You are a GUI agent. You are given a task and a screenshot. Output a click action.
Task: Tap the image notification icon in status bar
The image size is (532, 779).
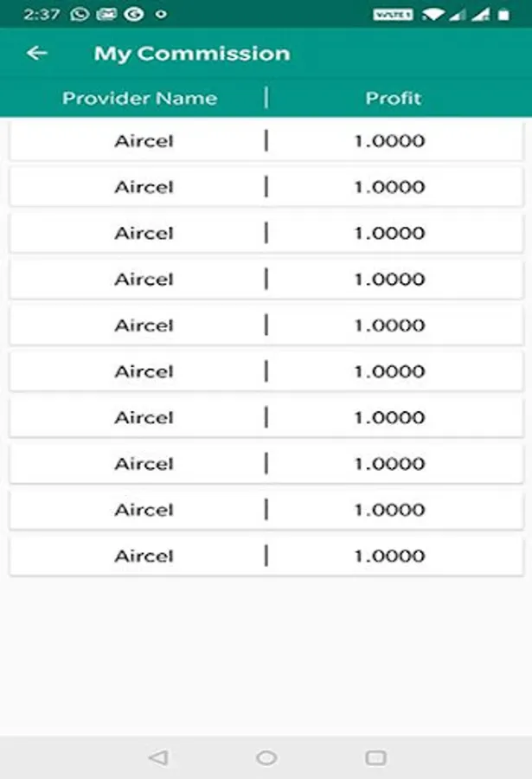[106, 14]
